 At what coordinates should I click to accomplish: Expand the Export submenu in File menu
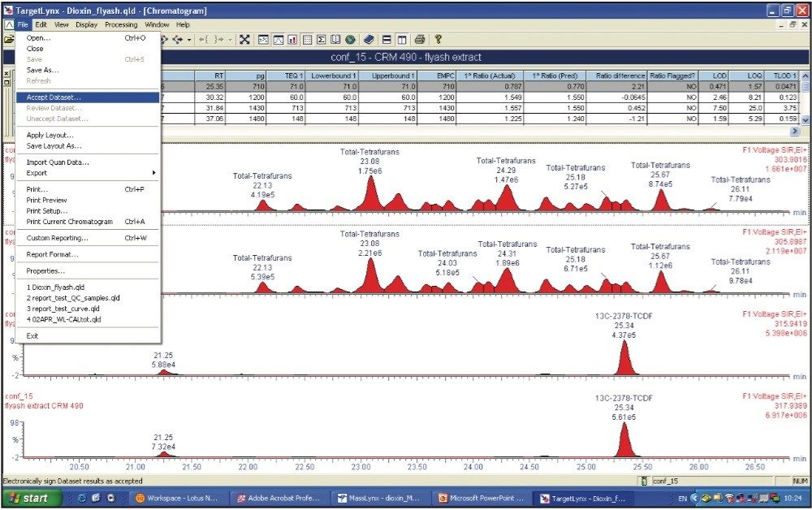click(49, 172)
